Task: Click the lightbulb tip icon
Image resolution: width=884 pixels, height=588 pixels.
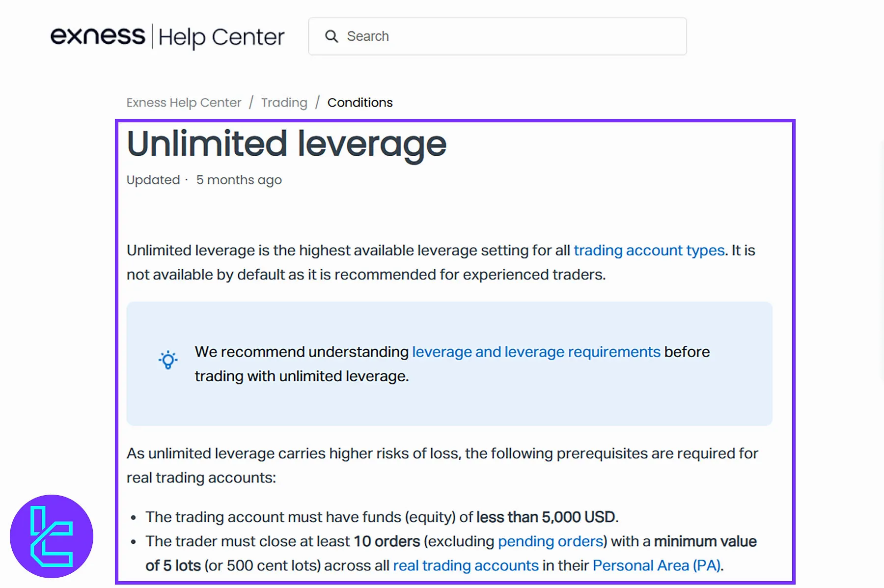Action: (x=168, y=360)
